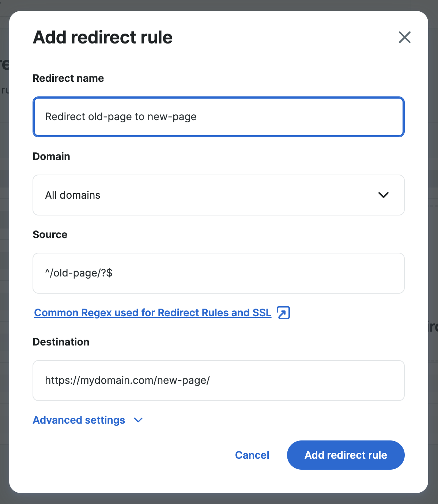The image size is (438, 504).
Task: Click the external link icon beside regex link
Action: [x=283, y=313]
